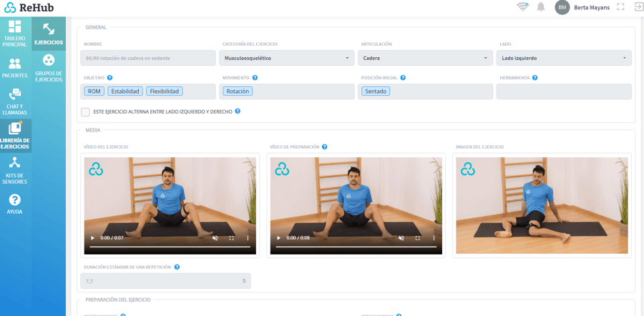The width and height of the screenshot is (644, 316).
Task: Fullscreen the exercise video
Action: [231, 238]
